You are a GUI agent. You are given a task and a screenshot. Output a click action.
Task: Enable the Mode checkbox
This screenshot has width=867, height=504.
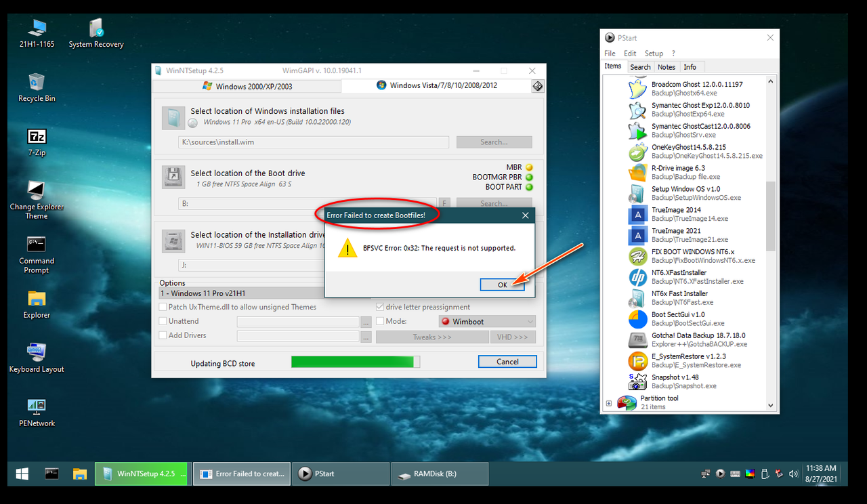point(380,321)
